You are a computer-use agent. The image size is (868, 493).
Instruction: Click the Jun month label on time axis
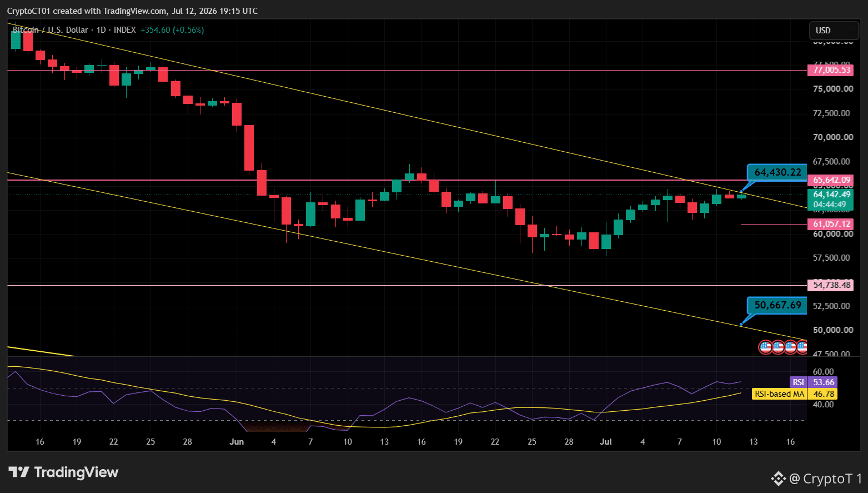(x=237, y=442)
